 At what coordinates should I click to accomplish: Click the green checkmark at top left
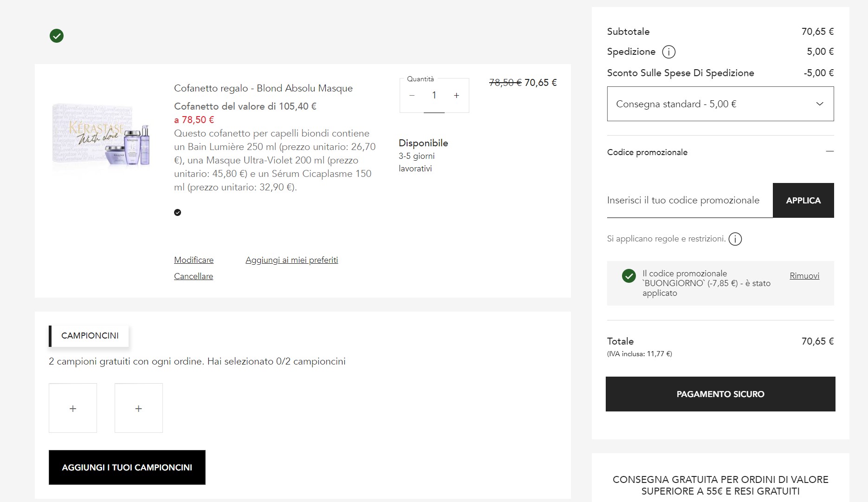point(57,36)
